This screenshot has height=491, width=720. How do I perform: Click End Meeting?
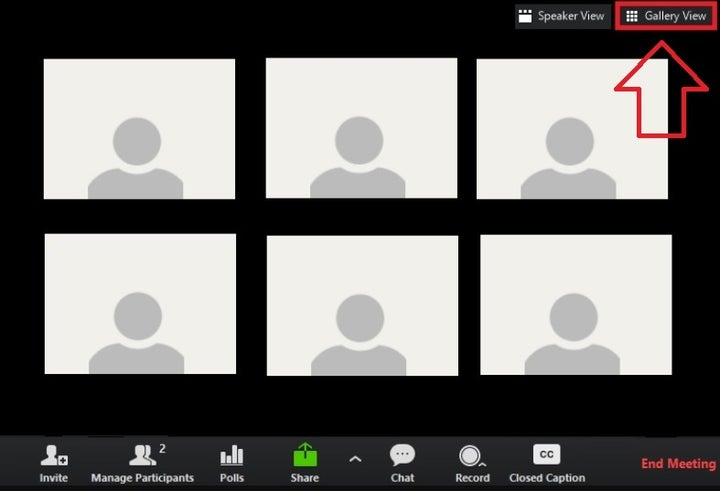coord(679,464)
